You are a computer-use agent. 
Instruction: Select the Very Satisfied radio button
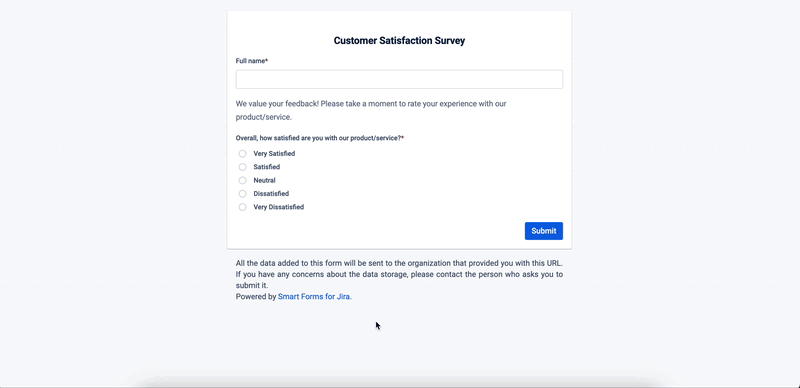click(242, 154)
